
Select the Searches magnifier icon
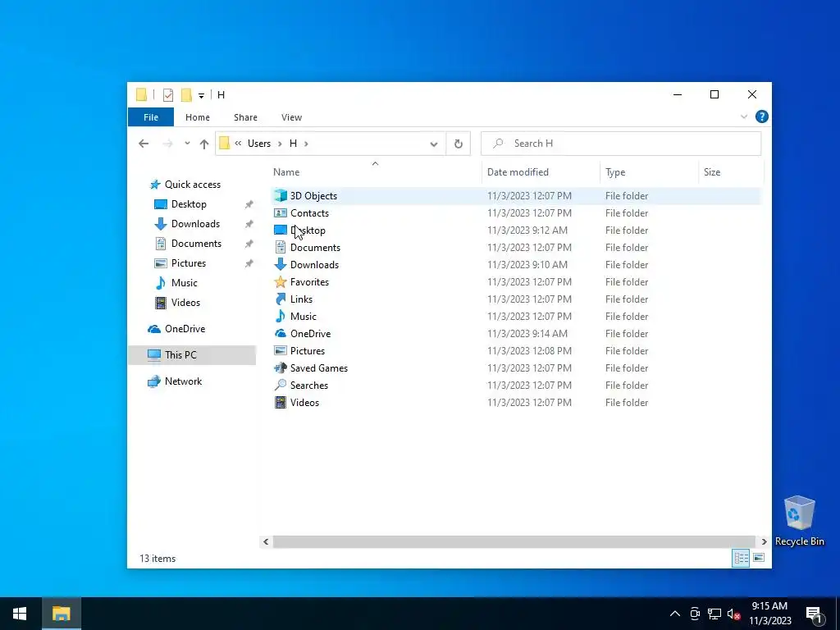point(281,385)
